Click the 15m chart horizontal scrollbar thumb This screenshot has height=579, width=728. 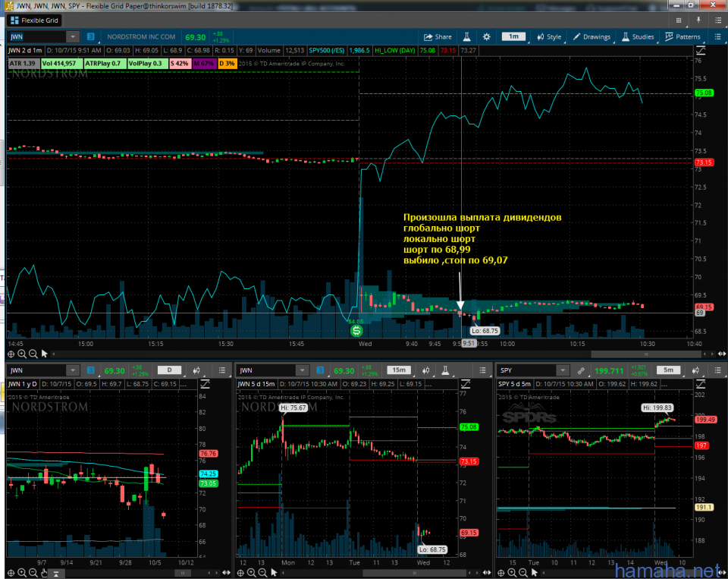coord(414,573)
